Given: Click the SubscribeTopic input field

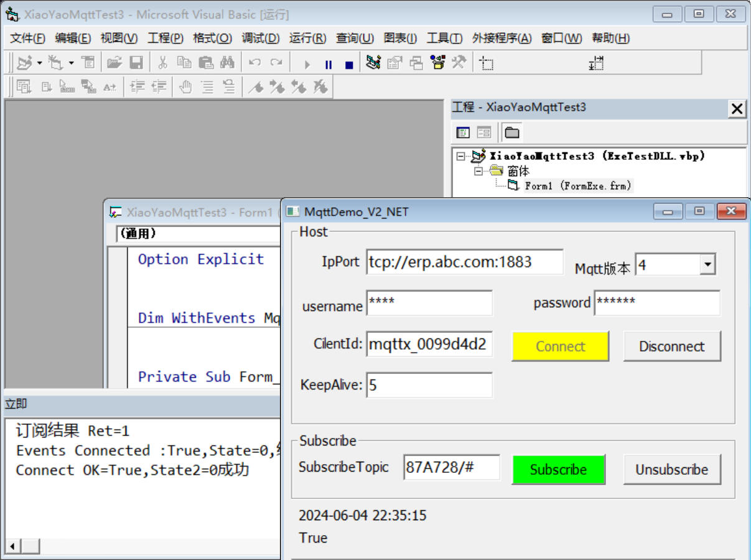Looking at the screenshot, I should [x=451, y=467].
